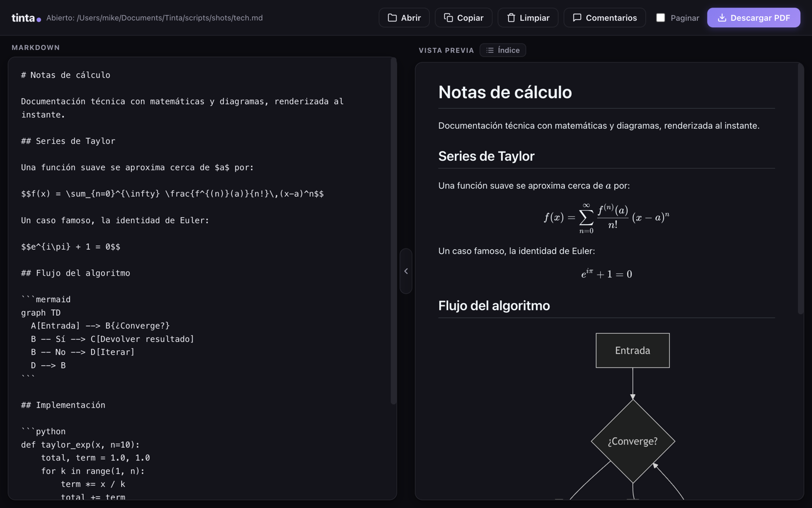Click the 'B -- Sí --> C[Devolver resultado]' line
Image resolution: width=812 pixels, height=508 pixels.
click(x=113, y=339)
